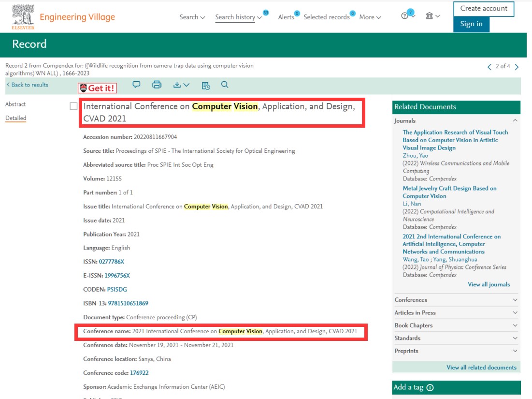Expand the Preprints section
This screenshot has width=532, height=399.
(456, 351)
